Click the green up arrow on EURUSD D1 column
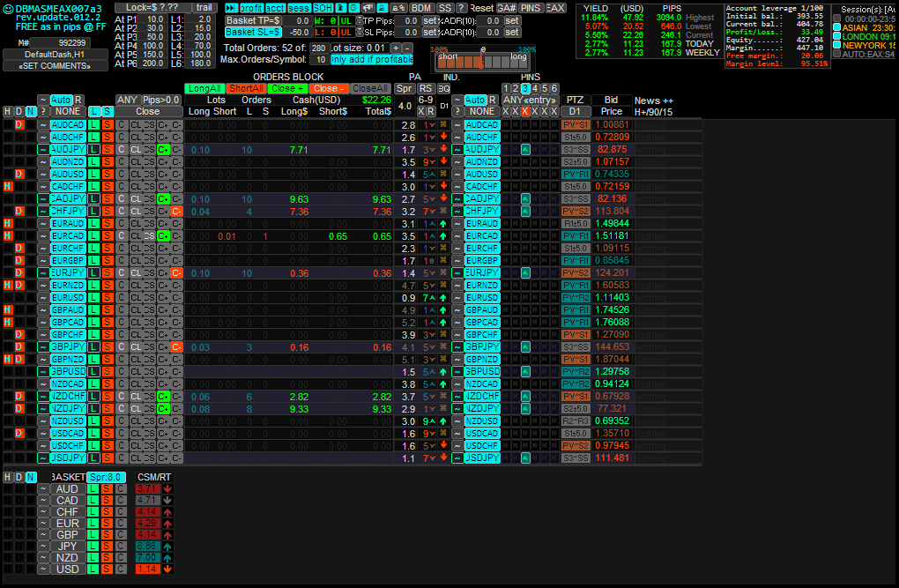 click(x=443, y=298)
